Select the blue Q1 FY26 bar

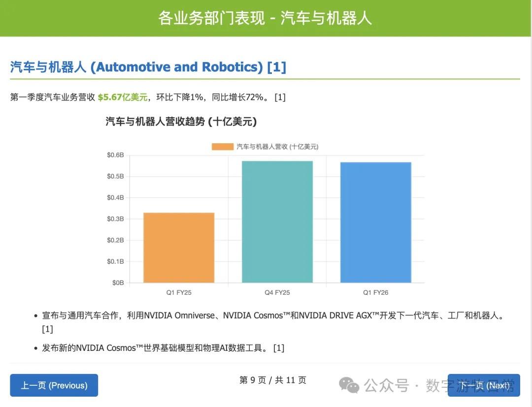pyautogui.click(x=375, y=222)
